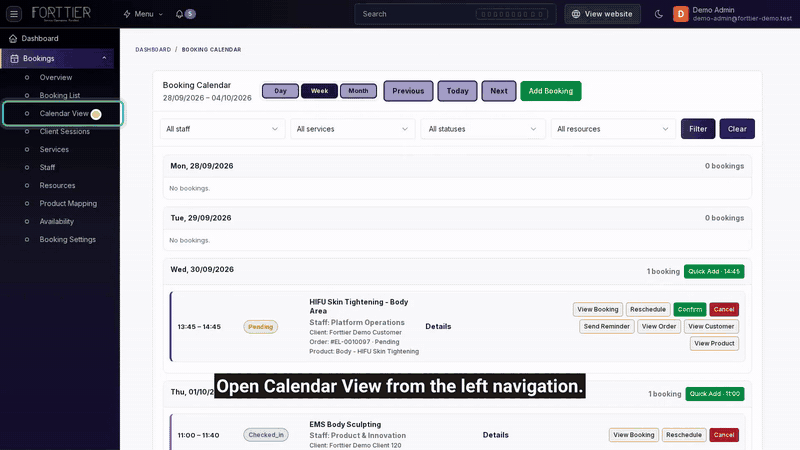This screenshot has width=800, height=450.
Task: Toggle dark mode moon icon
Action: [659, 14]
